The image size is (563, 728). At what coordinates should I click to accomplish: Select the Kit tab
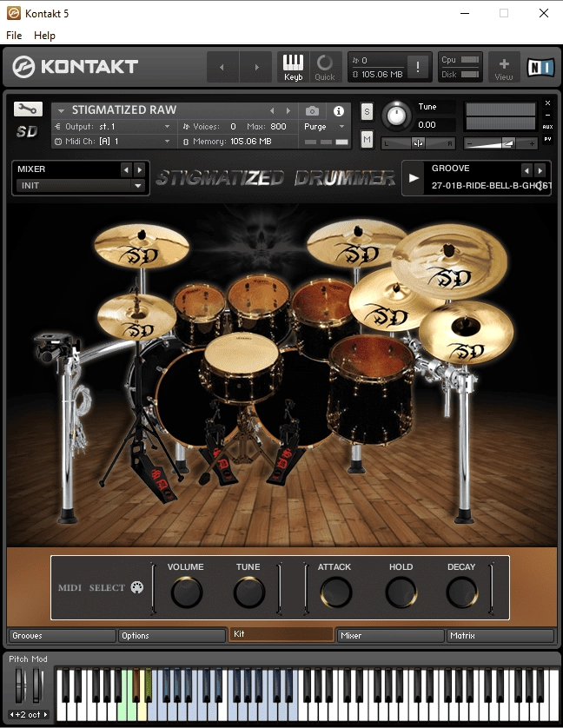[x=281, y=634]
